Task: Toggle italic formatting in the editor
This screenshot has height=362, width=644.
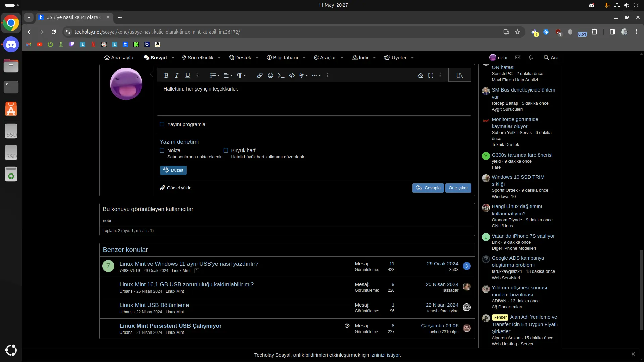Action: (x=177, y=76)
